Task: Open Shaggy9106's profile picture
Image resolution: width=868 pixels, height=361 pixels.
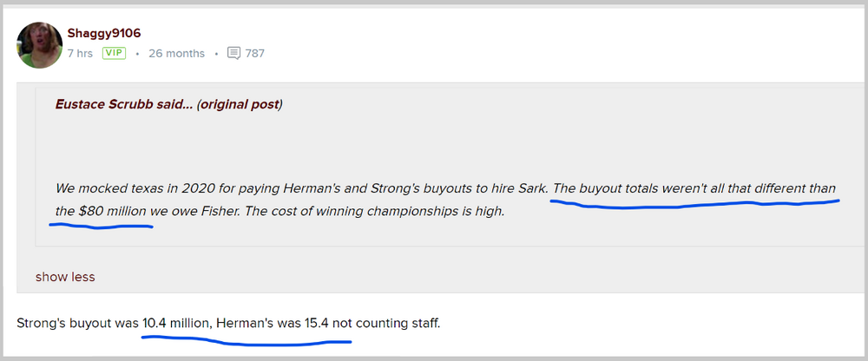Action: pos(39,43)
